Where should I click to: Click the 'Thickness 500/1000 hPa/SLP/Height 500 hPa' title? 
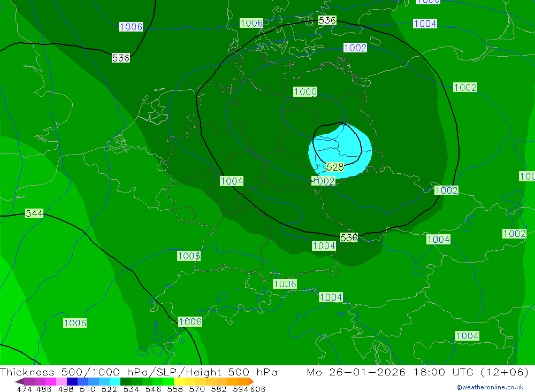tap(139, 372)
